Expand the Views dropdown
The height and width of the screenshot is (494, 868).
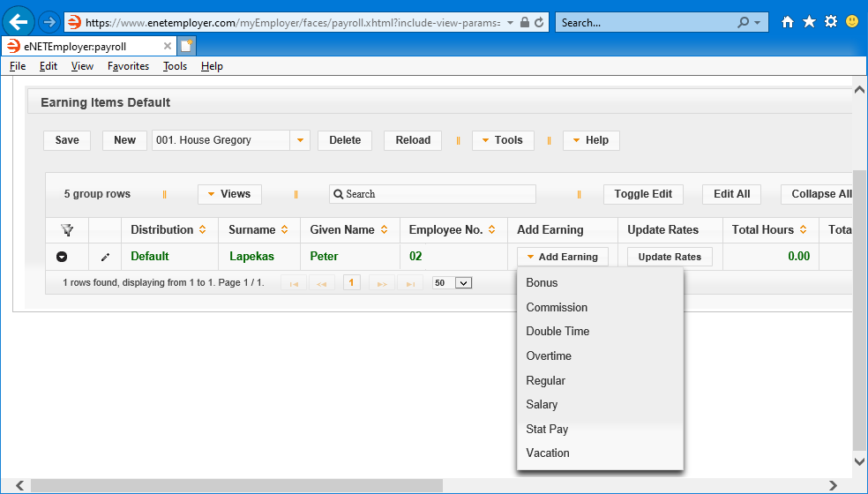click(x=229, y=194)
